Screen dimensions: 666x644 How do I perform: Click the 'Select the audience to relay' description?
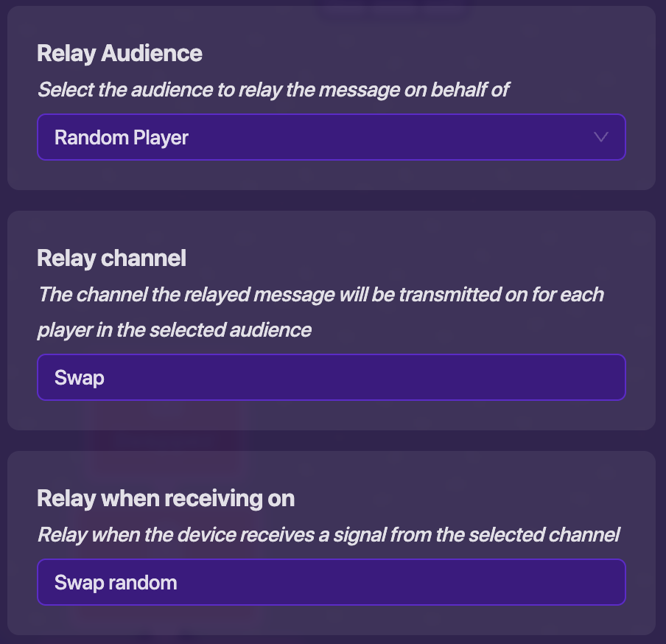[273, 90]
